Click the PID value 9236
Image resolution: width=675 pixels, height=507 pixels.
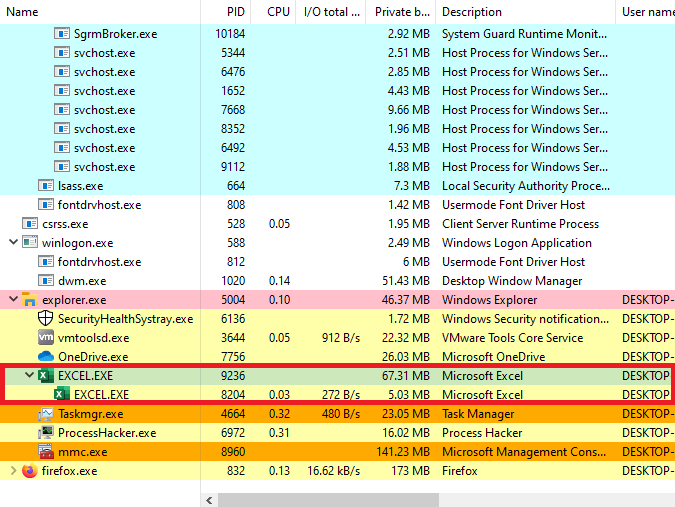[x=233, y=376]
